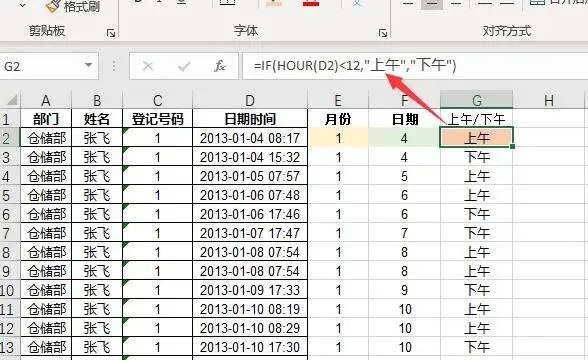Click the select-all corner of the sheet

coord(11,100)
